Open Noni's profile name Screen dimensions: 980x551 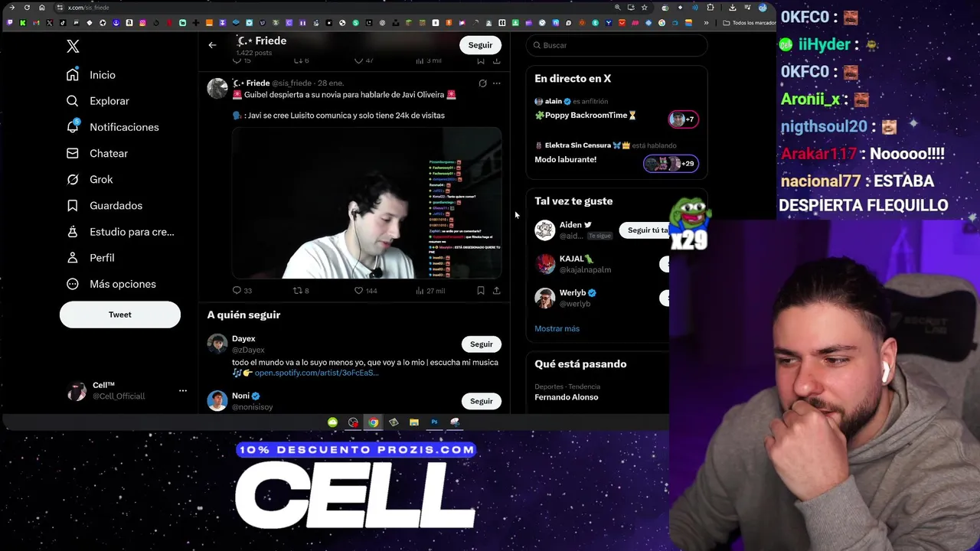pyautogui.click(x=240, y=396)
